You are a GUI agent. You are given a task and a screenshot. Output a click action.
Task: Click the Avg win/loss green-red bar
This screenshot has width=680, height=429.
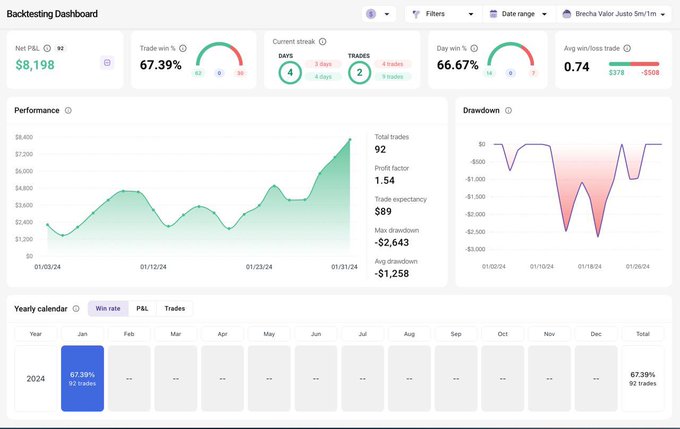pyautogui.click(x=634, y=64)
